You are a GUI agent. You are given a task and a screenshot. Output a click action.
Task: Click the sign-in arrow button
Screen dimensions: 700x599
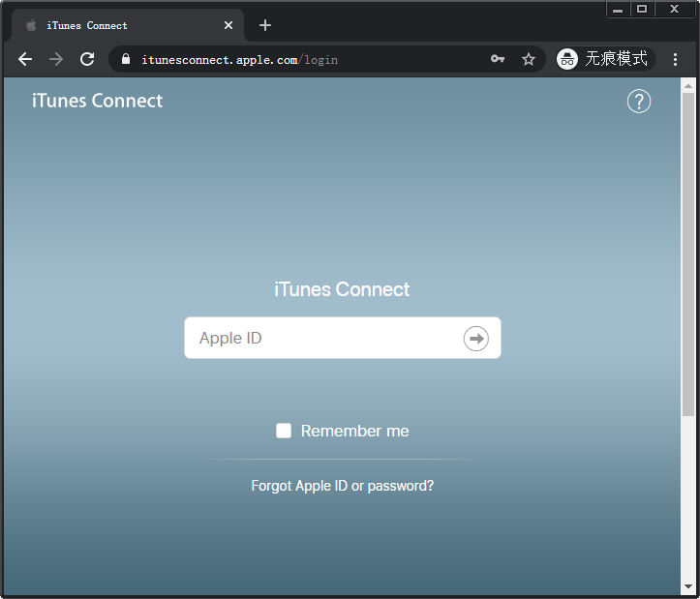[476, 339]
